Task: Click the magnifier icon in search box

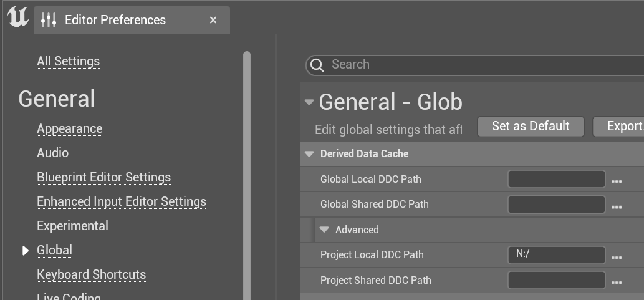Action: point(317,65)
